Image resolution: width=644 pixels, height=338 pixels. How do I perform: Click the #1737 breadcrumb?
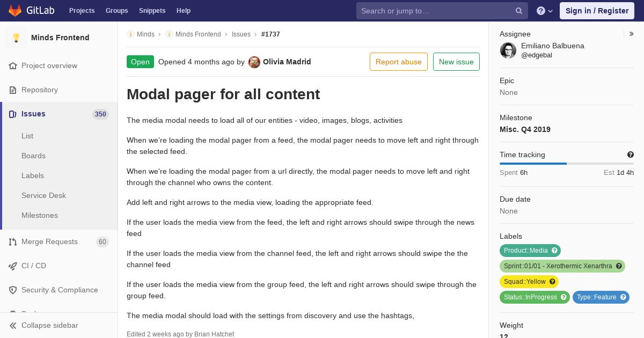[x=270, y=34]
